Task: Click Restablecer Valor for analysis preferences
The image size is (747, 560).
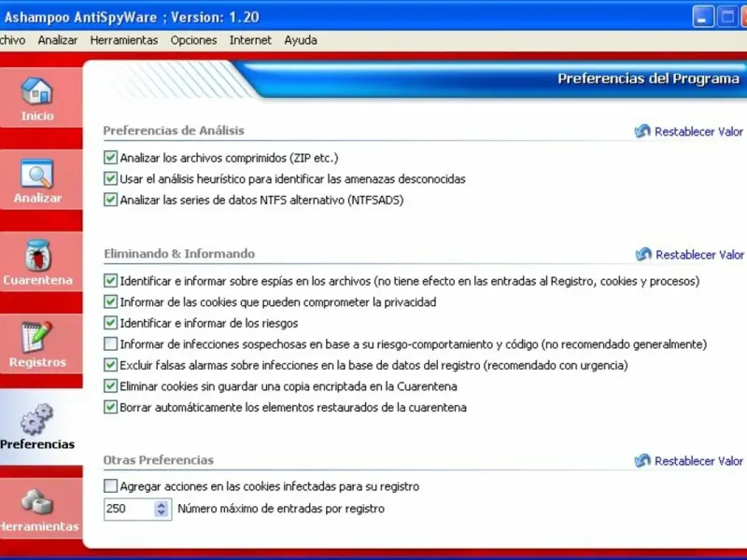Action: click(x=698, y=132)
